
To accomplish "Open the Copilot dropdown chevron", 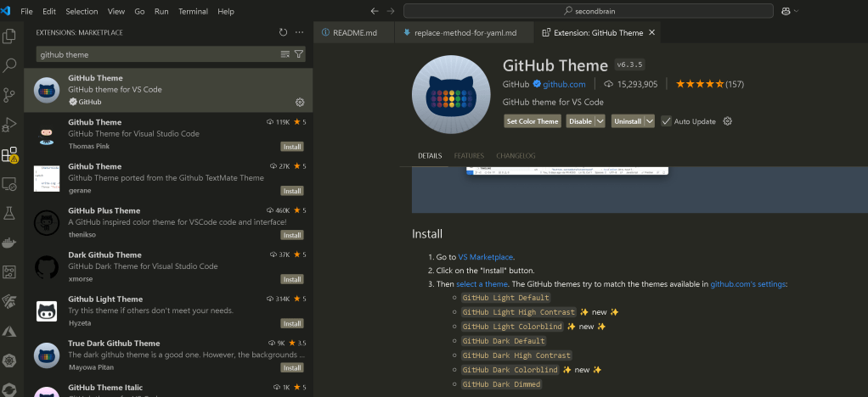I will [x=797, y=11].
